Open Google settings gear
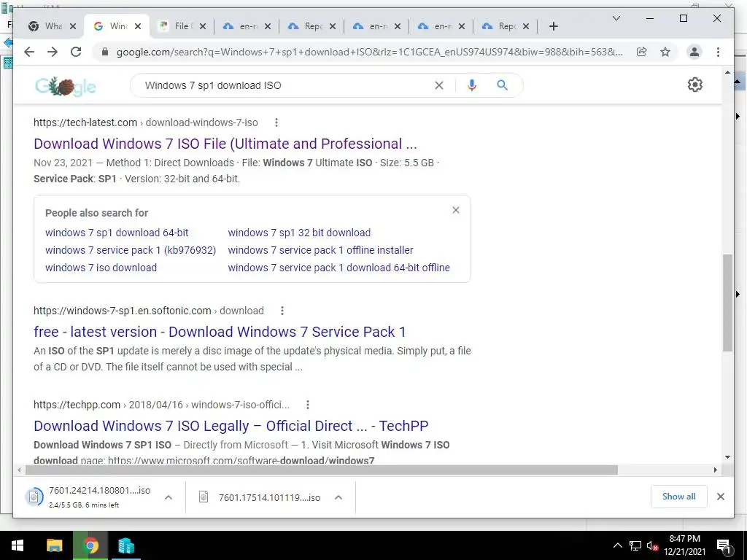747x560 pixels. click(695, 85)
